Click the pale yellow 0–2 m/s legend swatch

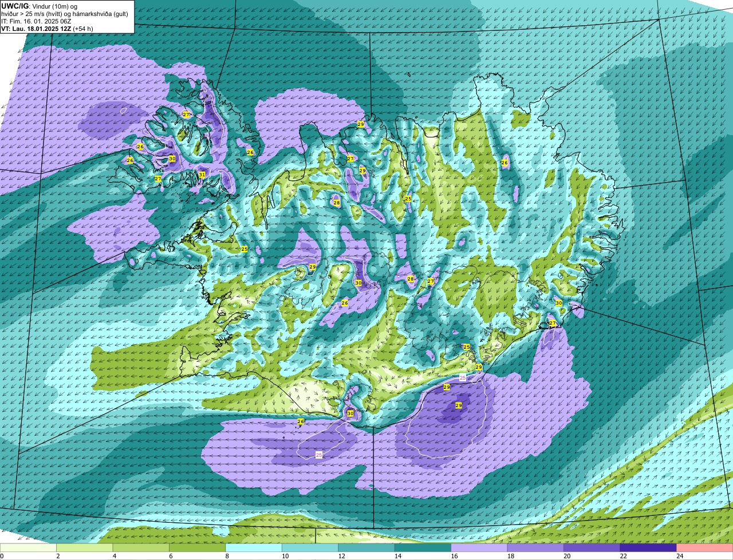(x=29, y=548)
